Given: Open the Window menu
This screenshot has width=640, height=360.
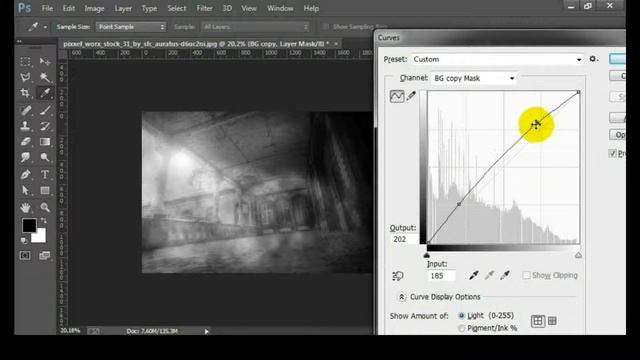Looking at the screenshot, I should coord(280,8).
